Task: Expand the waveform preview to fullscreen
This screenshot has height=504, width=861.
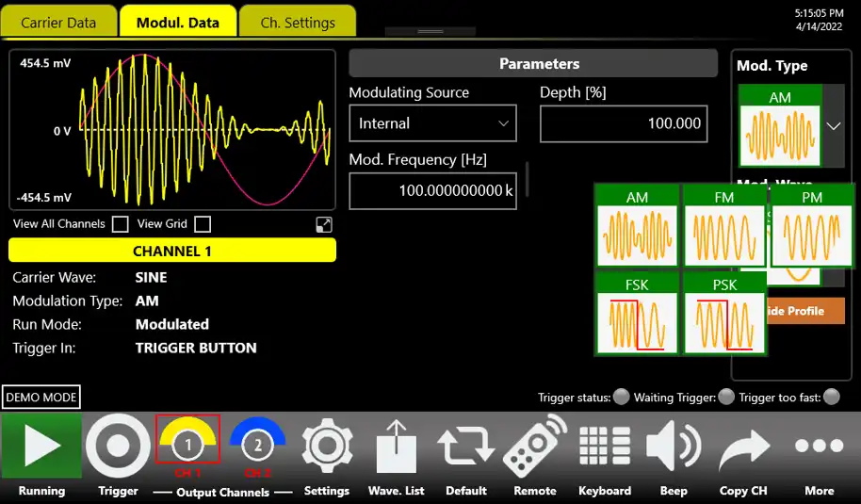Action: pos(324,224)
